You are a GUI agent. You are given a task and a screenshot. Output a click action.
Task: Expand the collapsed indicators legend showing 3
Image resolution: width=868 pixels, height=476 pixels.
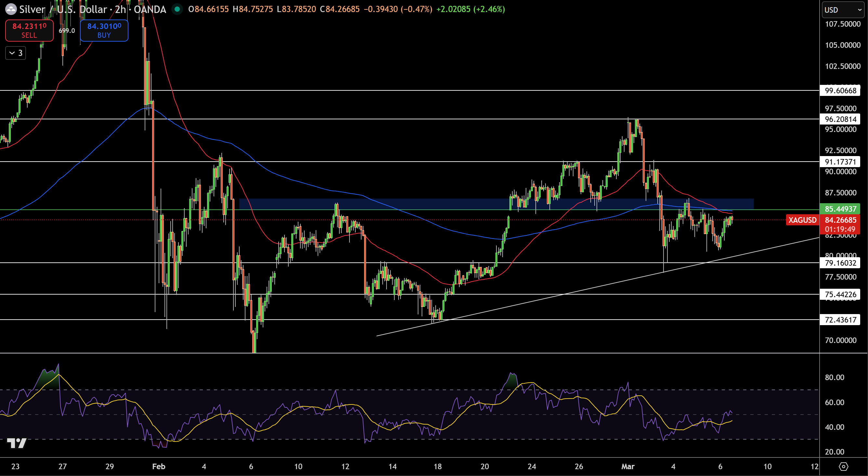pyautogui.click(x=16, y=53)
